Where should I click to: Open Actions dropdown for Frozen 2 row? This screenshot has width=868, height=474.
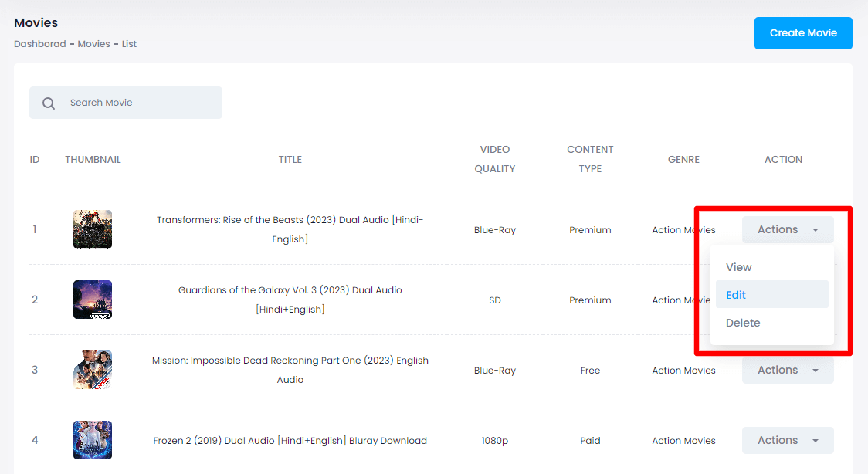pyautogui.click(x=788, y=440)
